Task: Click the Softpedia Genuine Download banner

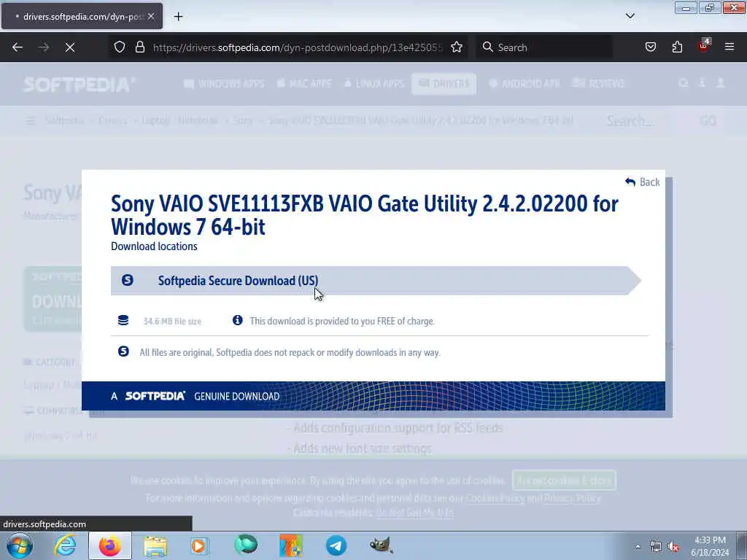Action: [373, 396]
